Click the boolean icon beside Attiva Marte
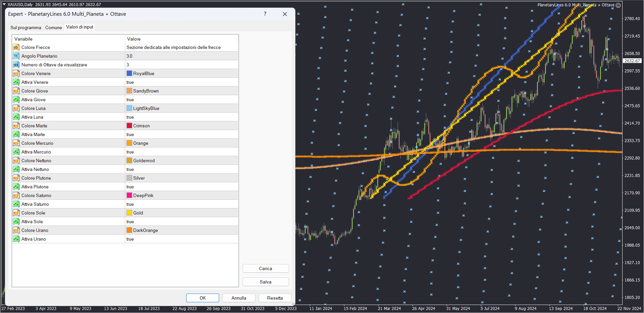644x313 pixels. click(x=16, y=134)
